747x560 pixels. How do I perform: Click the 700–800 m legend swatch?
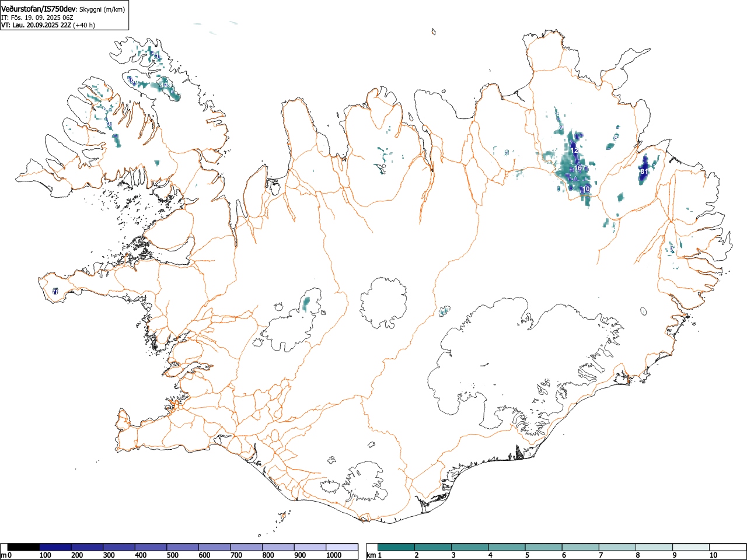(246, 547)
